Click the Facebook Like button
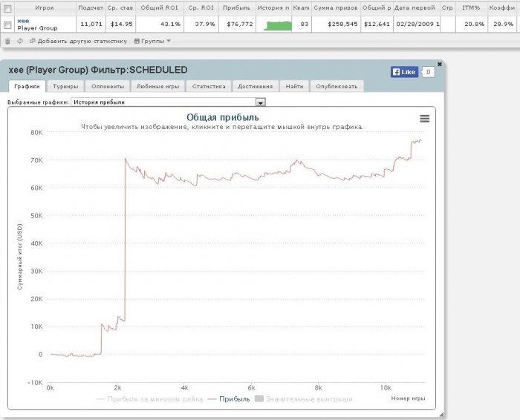520x420 pixels. point(404,72)
